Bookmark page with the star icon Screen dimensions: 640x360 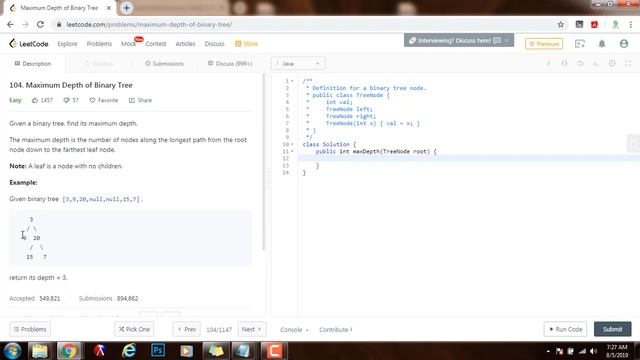[x=560, y=24]
